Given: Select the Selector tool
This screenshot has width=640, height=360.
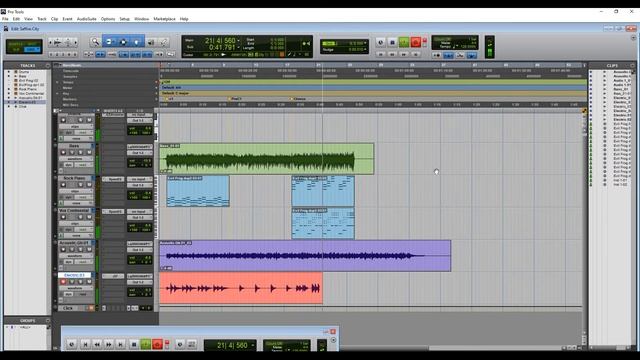Looking at the screenshot, I should 123,42.
